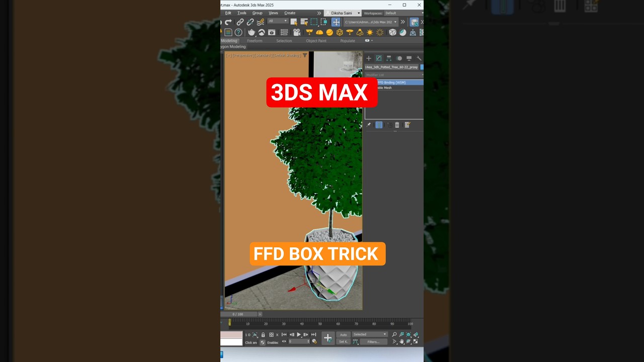Viewport: 644px width, 362px height.
Task: Switch to the Modify panel tab
Action: [379, 58]
